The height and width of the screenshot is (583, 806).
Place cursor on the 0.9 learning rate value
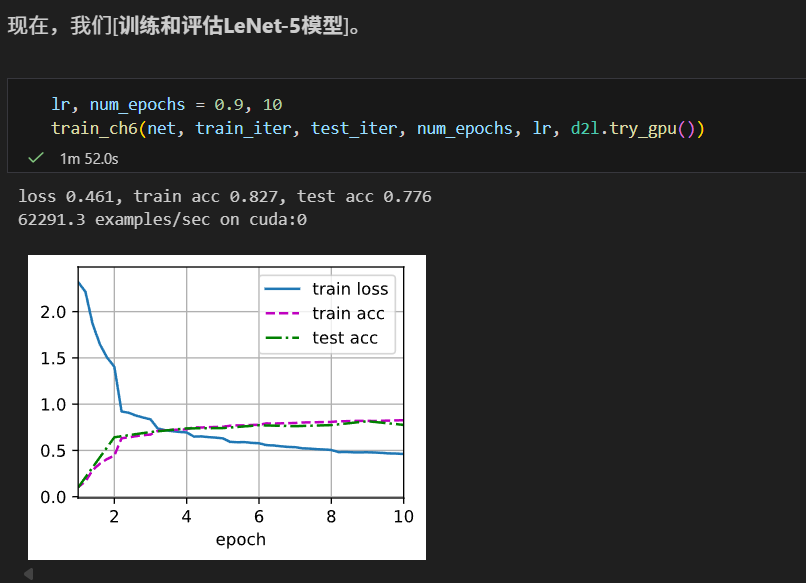click(230, 104)
